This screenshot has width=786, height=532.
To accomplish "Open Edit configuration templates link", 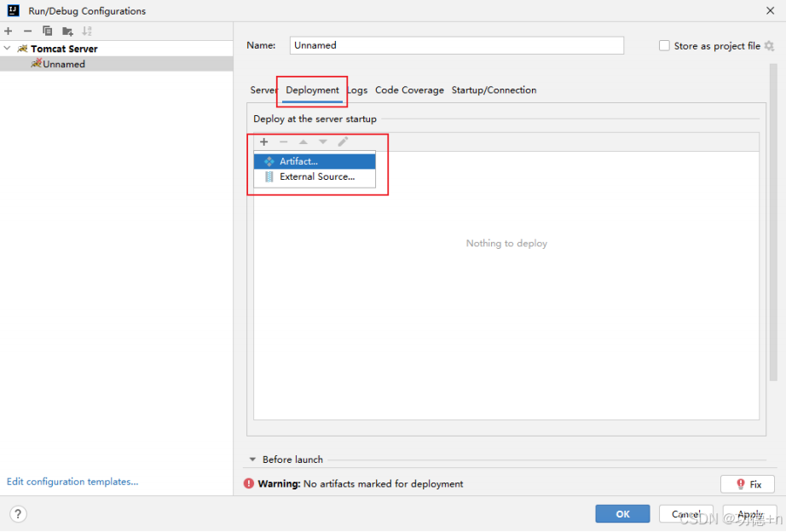I will (x=72, y=482).
